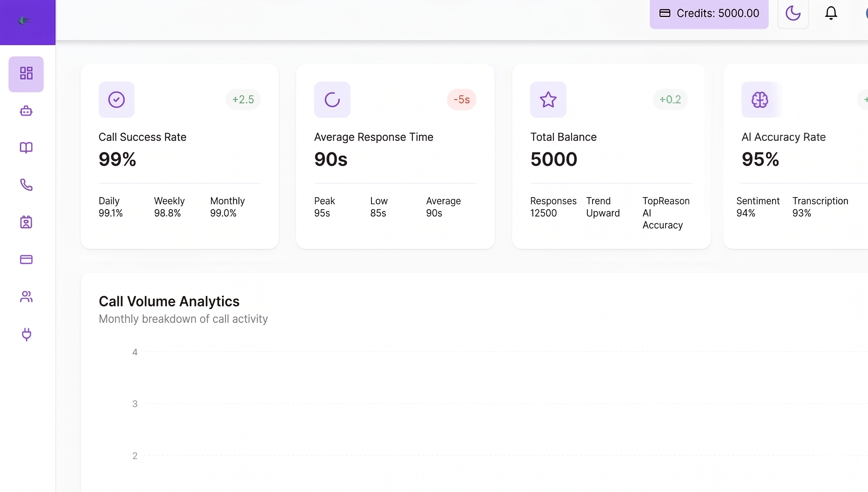Click the 90s Average Response Time value
Viewport: 868px width, 492px height.
tap(331, 159)
